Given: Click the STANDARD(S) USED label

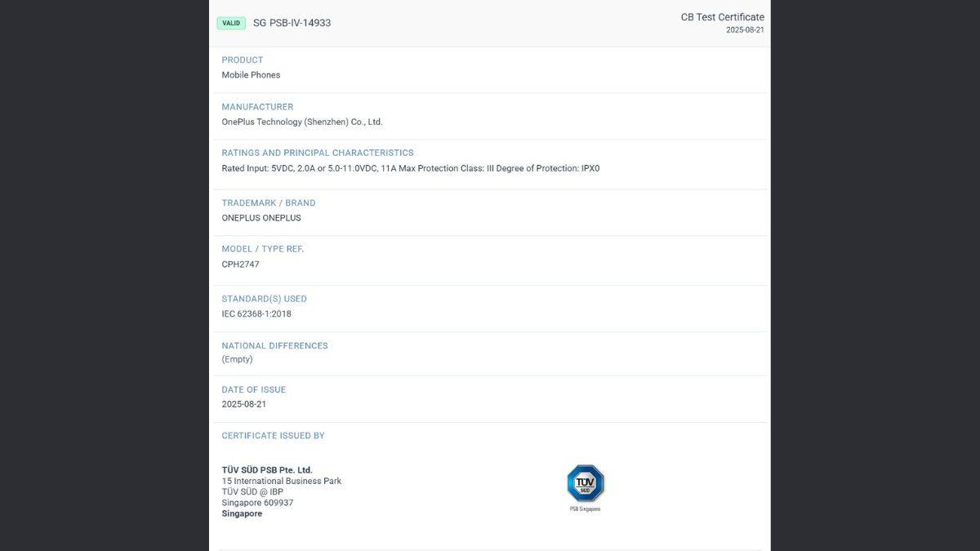Looking at the screenshot, I should point(264,299).
